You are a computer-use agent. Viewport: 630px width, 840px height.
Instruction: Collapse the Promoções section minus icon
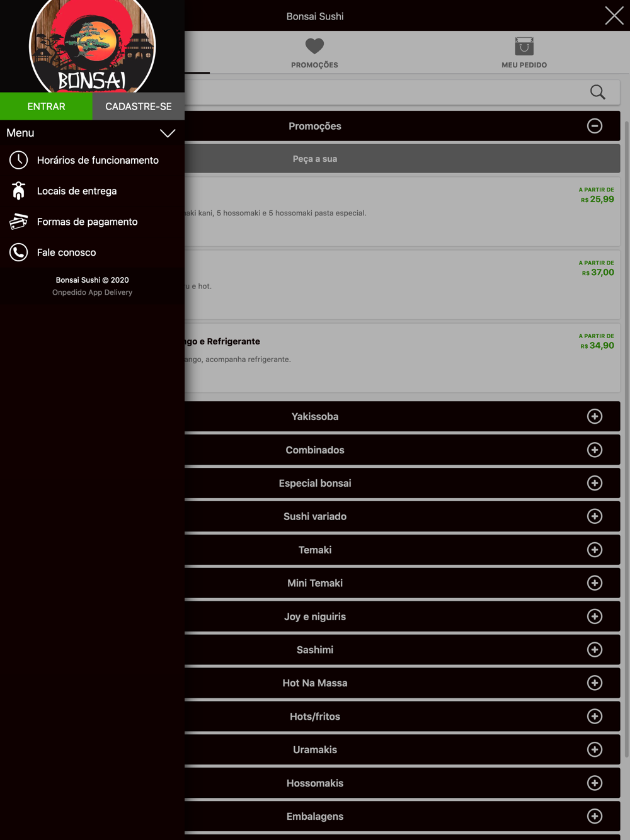pos(595,126)
